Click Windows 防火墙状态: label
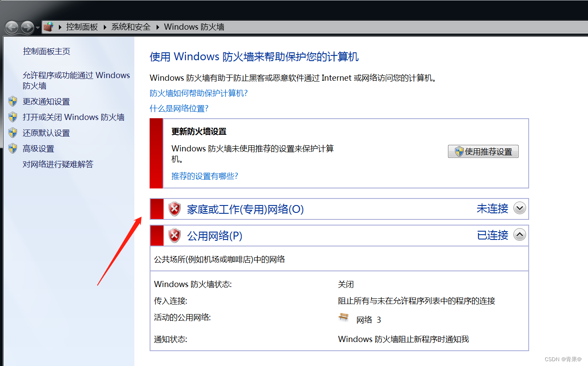Image resolution: width=588 pixels, height=366 pixels. click(193, 284)
